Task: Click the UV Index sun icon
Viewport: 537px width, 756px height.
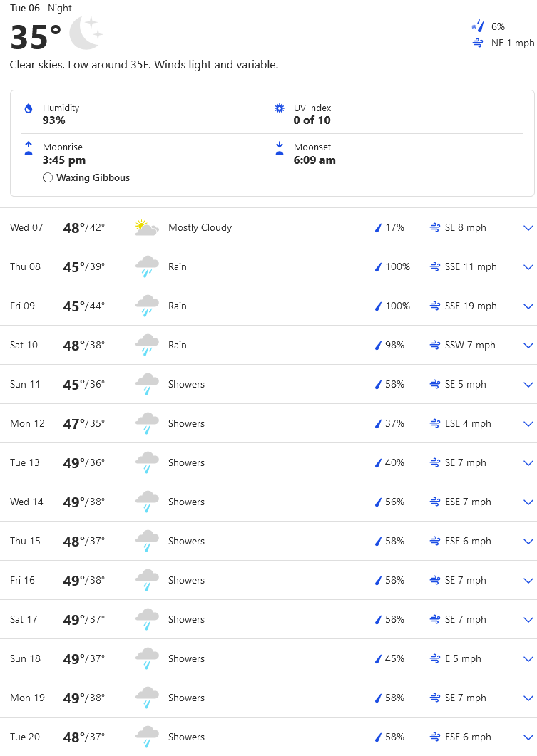Action: click(280, 108)
